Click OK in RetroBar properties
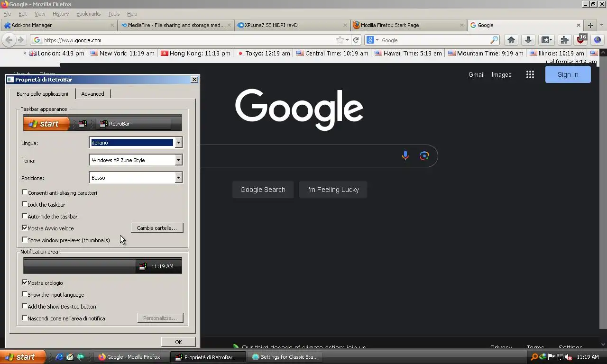607x364 pixels. (x=178, y=342)
